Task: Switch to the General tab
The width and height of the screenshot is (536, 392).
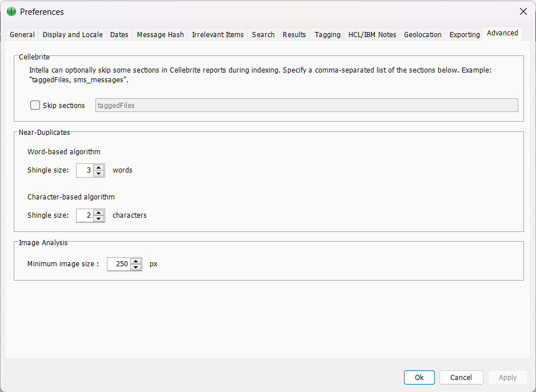Action: point(22,34)
